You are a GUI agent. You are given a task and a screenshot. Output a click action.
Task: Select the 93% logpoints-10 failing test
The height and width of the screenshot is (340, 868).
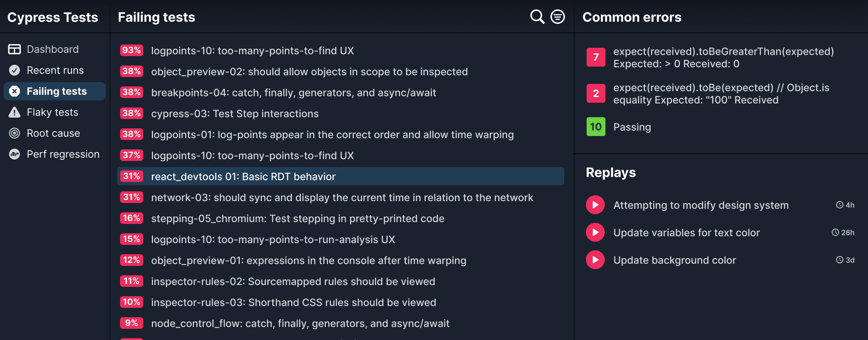coord(340,50)
